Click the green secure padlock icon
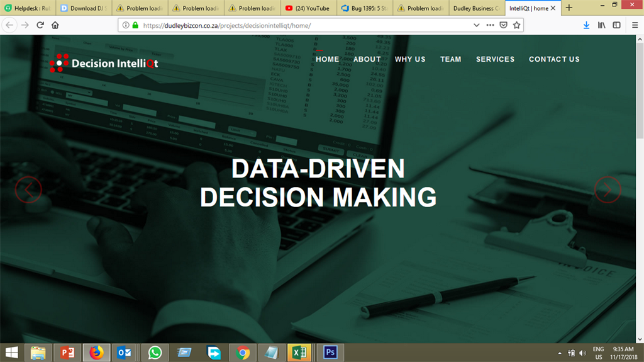This screenshot has height=362, width=644. pos(135,25)
